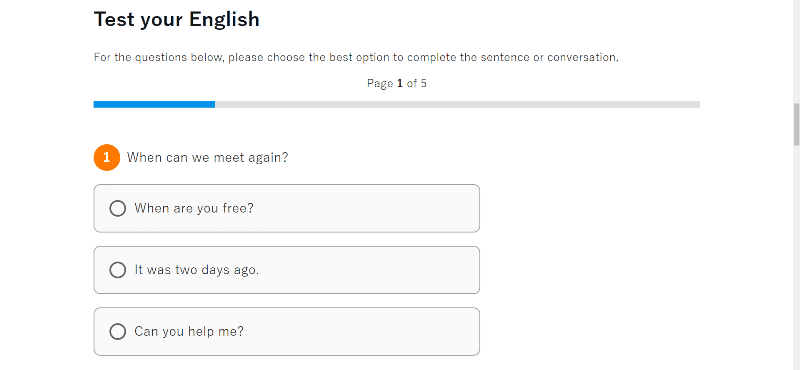This screenshot has width=800, height=370.
Task: Click the scrollbar track above the thumb
Action: [x=796, y=51]
